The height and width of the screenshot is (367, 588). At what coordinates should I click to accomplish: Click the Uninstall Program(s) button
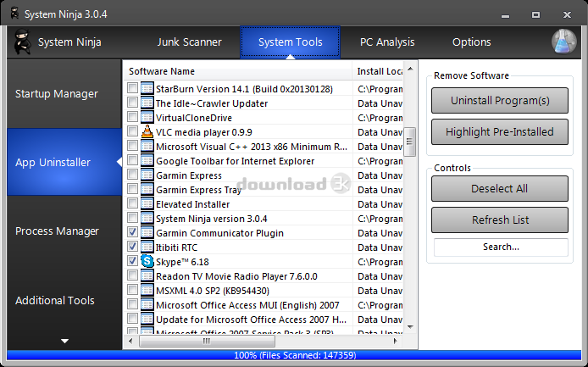[x=500, y=101]
